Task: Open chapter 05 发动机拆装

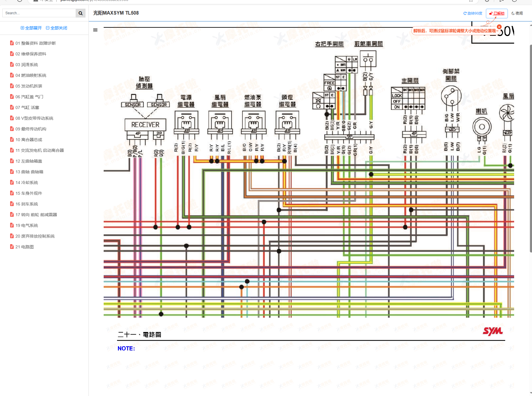Action: click(29, 86)
